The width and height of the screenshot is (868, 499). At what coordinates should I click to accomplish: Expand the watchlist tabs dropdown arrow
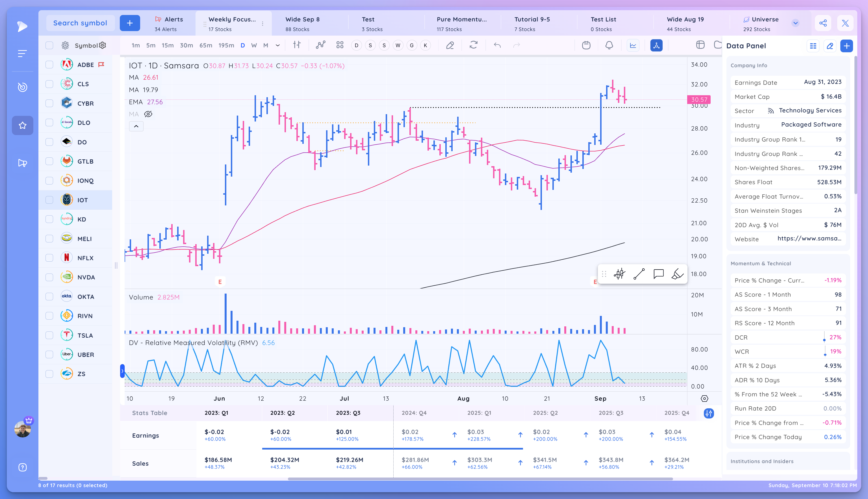(795, 23)
